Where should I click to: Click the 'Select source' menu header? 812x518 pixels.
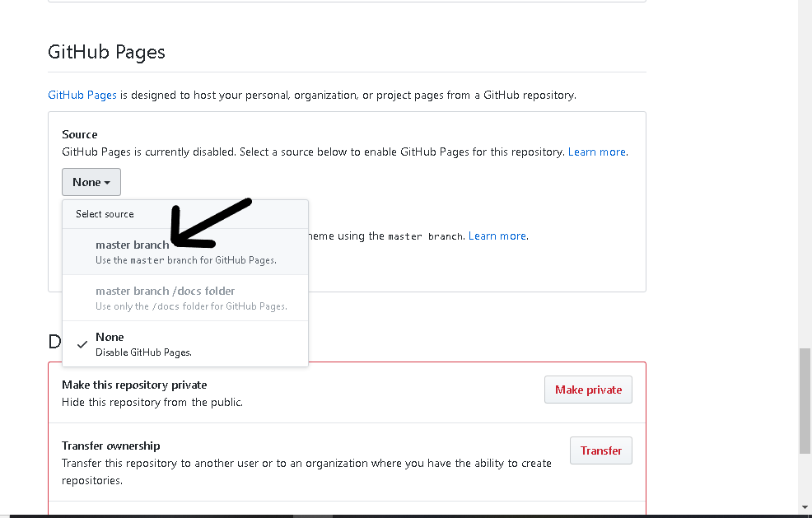(x=105, y=214)
